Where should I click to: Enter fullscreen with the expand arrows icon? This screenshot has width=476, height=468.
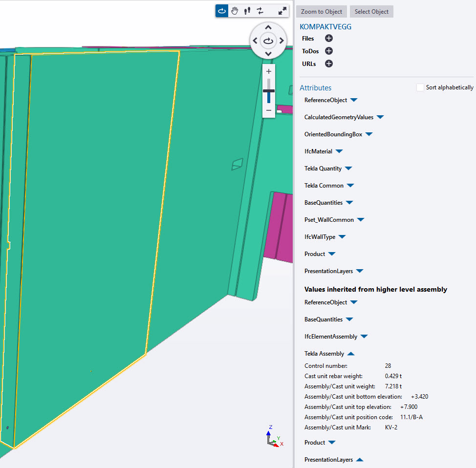[x=282, y=10]
